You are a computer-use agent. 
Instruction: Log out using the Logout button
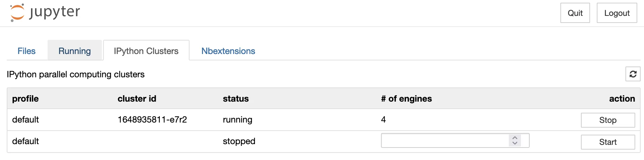pos(617,13)
